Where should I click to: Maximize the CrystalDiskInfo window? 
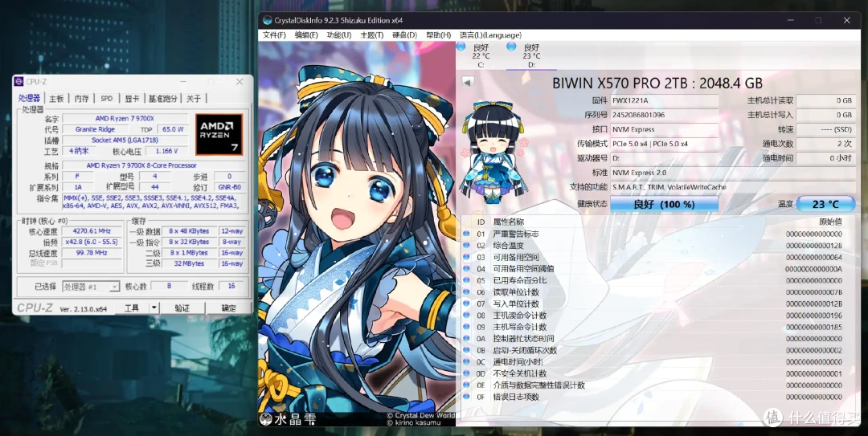pyautogui.click(x=818, y=20)
